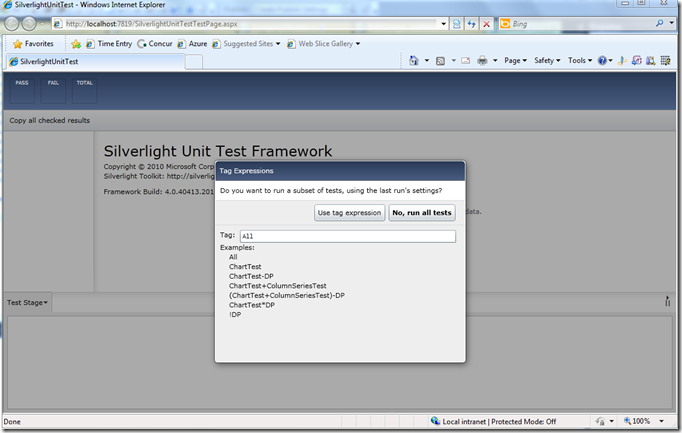
Task: Click the purple Send to OneNote icon
Action: coord(637,61)
